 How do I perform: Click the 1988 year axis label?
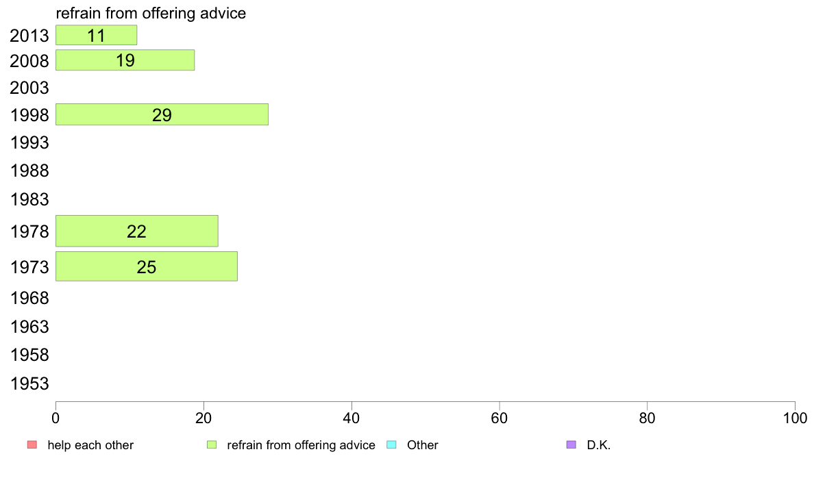pos(29,171)
